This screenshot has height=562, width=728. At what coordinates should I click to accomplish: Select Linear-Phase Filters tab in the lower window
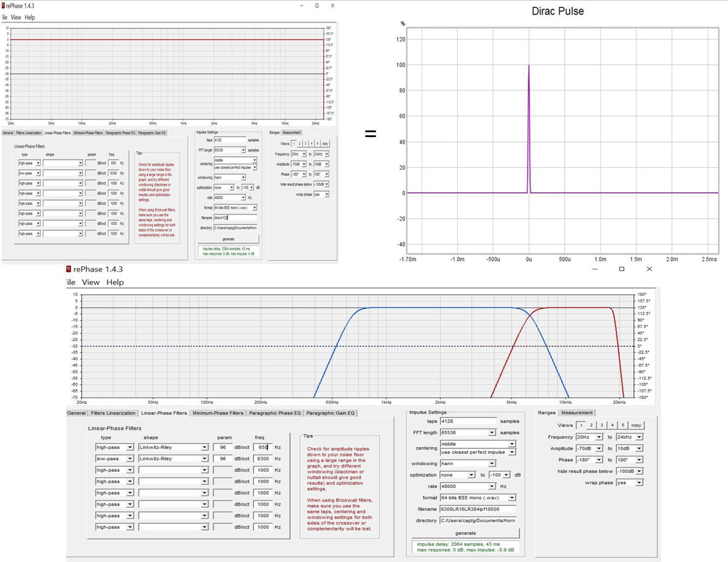164,413
